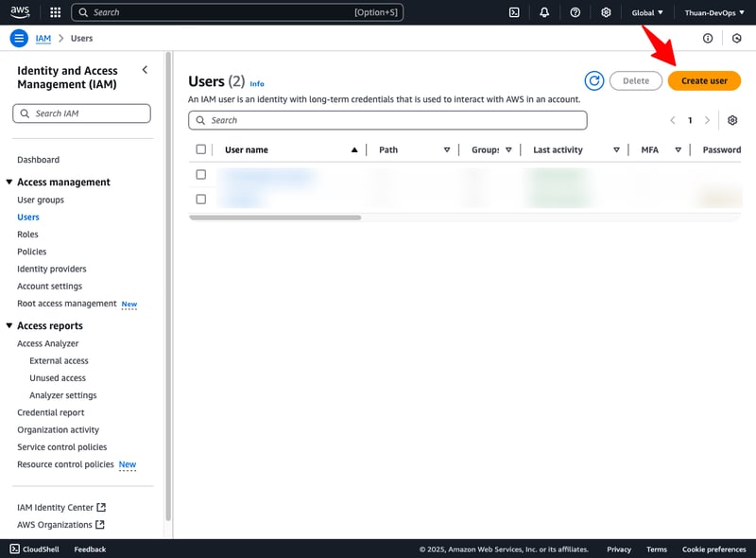Check the first user row checkbox
Image resolution: width=756 pixels, height=558 pixels.
pyautogui.click(x=200, y=175)
